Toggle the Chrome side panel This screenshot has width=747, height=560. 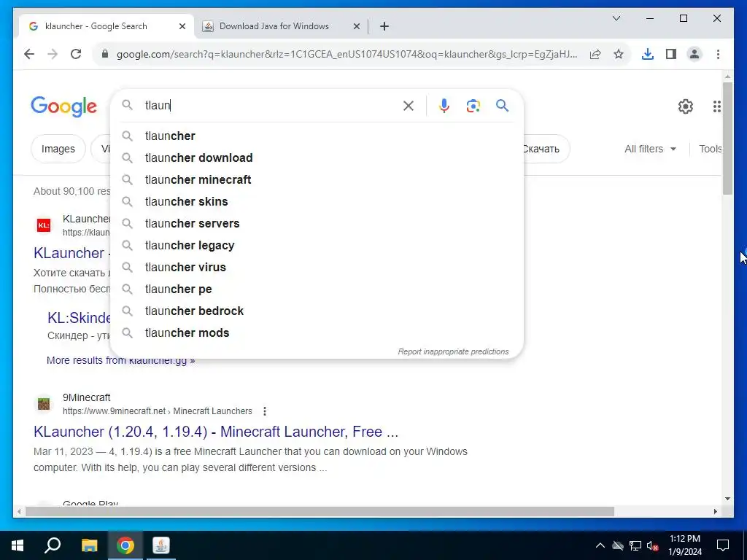tap(671, 54)
